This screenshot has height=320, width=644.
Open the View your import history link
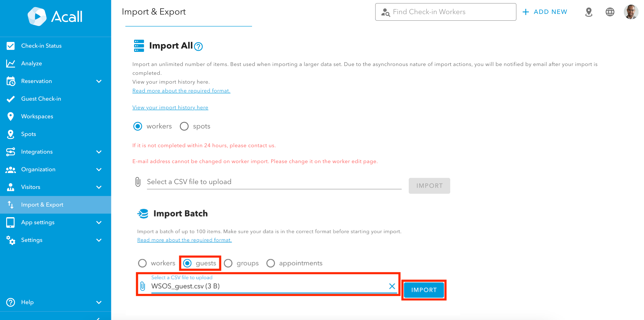[x=170, y=107]
